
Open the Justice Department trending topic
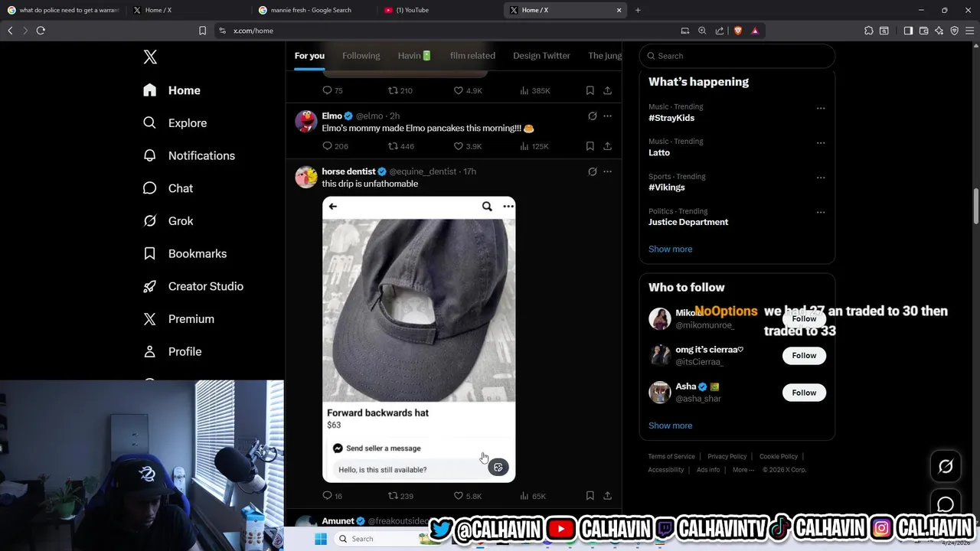(688, 222)
